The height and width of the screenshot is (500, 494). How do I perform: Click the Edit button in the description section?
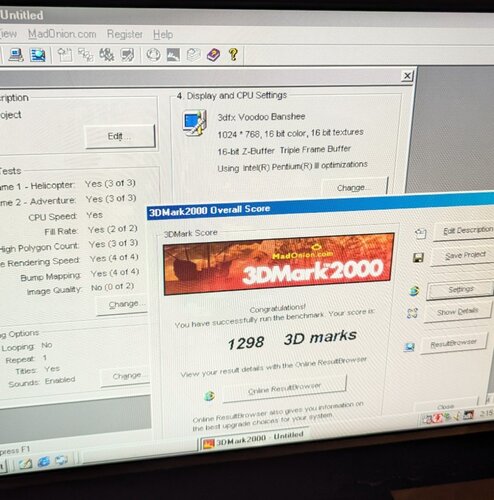tap(120, 136)
